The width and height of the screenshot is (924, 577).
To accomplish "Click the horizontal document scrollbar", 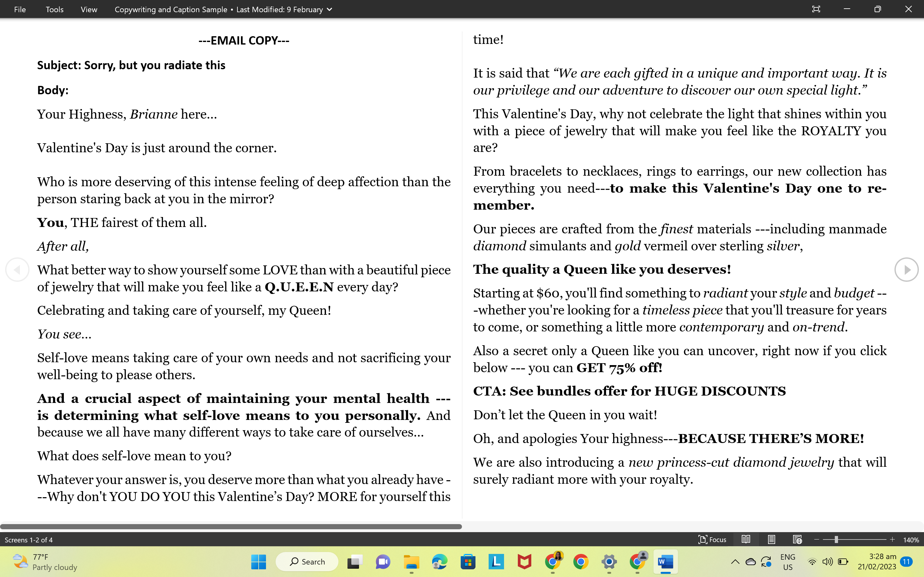I will (231, 526).
